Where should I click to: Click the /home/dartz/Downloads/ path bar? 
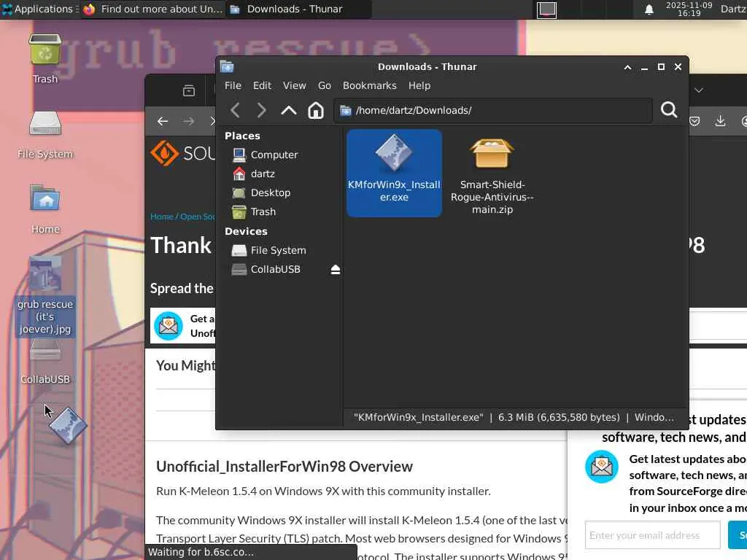(x=493, y=111)
